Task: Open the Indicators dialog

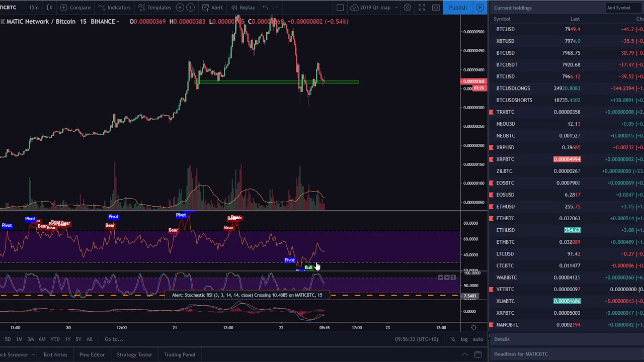Action: pyautogui.click(x=114, y=8)
